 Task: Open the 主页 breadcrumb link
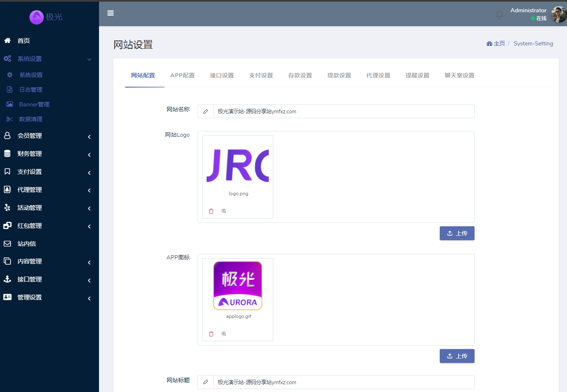[500, 43]
